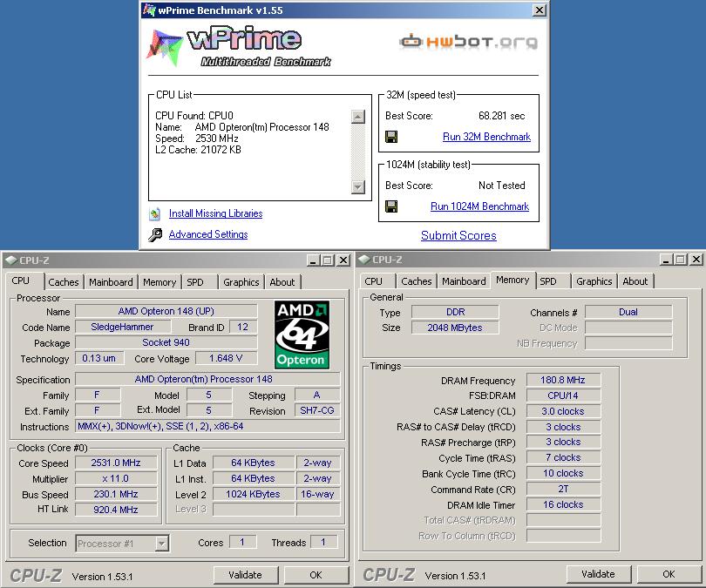Viewport: 706px width, 588px height.
Task: Click L2 Cache: 21072 KB line
Action: pos(198,150)
